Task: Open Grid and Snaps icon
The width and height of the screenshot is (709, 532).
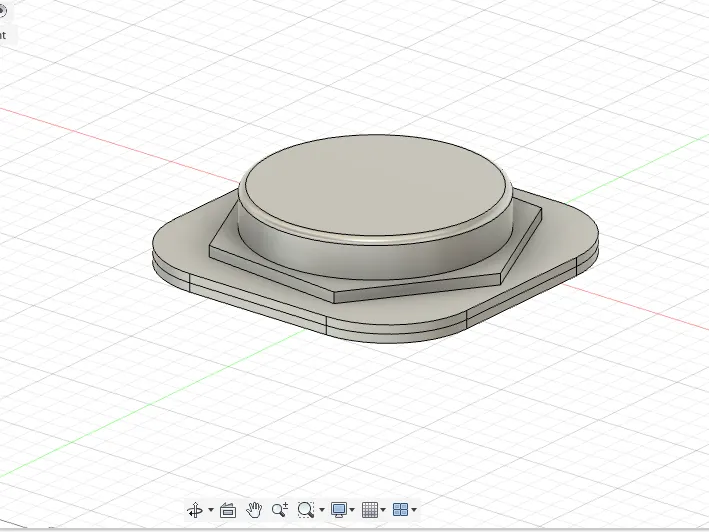Action: point(370,510)
